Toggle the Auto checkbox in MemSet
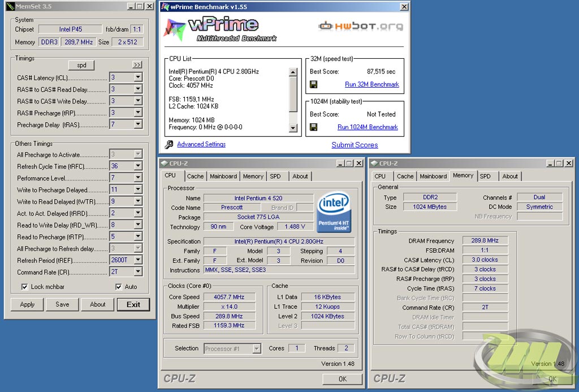The image size is (579, 392). point(119,287)
